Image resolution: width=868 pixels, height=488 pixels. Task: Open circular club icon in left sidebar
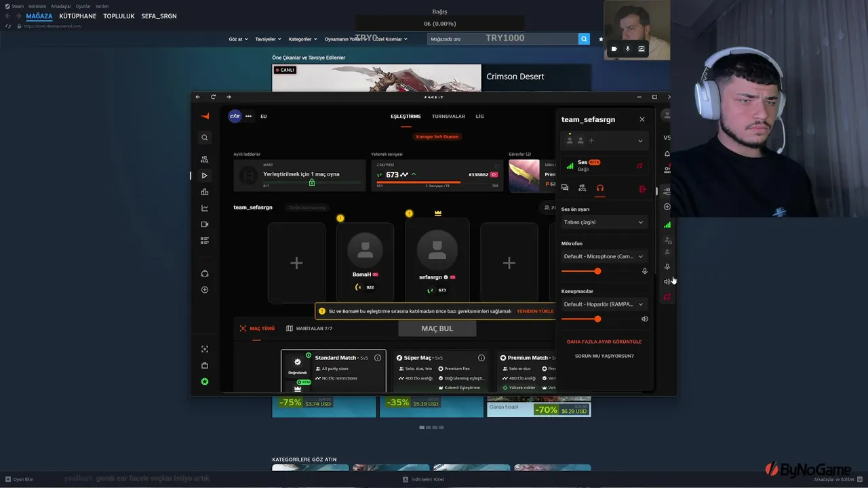(x=205, y=274)
